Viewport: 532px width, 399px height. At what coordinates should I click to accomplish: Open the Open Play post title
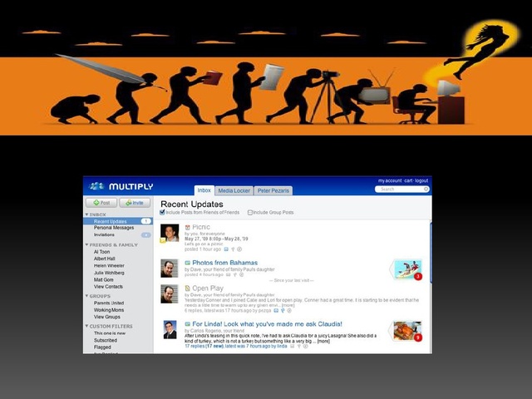[208, 288]
